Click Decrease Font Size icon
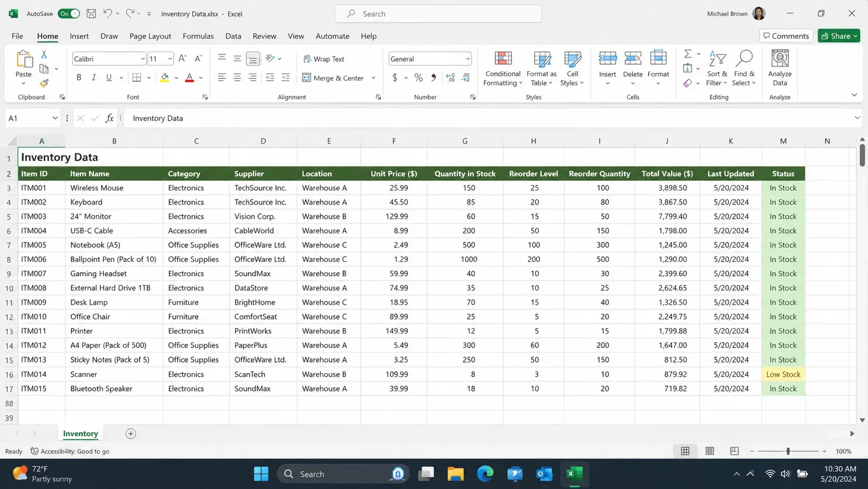 [x=198, y=59]
